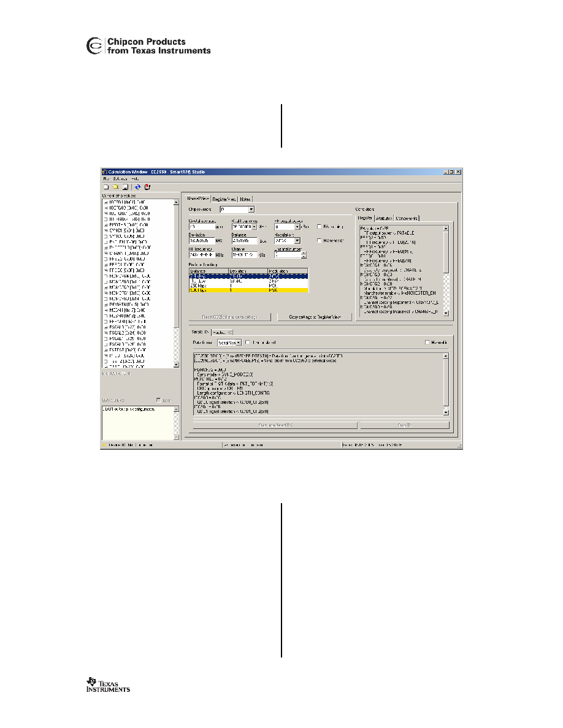563x728 pixels.
Task: Decrease the Channel number with the down arrow
Action: click(x=304, y=257)
